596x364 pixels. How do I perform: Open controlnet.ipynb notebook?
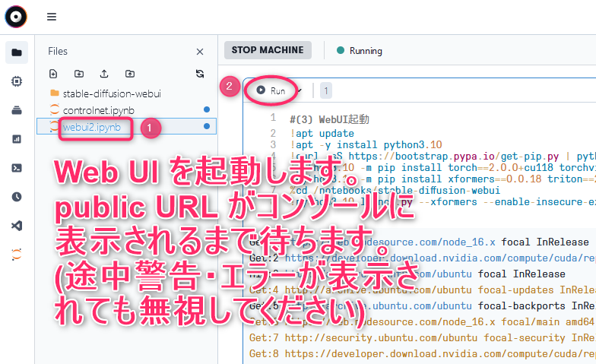(99, 110)
